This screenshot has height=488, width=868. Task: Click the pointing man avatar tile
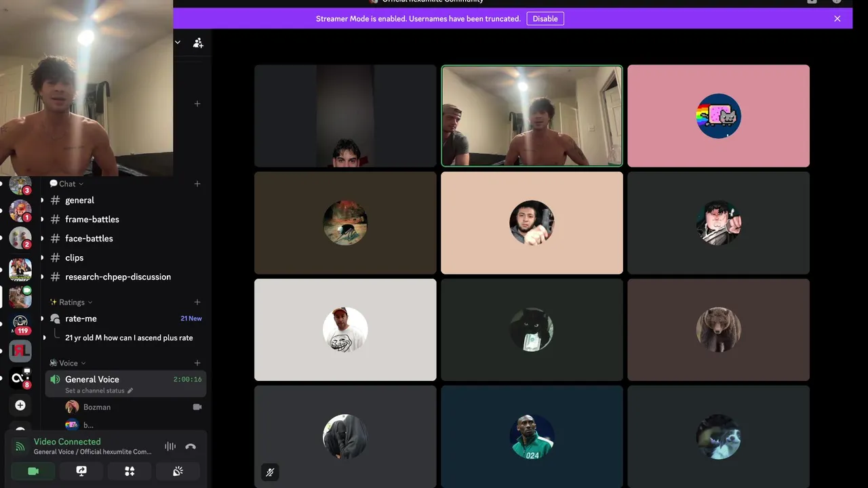[532, 223]
